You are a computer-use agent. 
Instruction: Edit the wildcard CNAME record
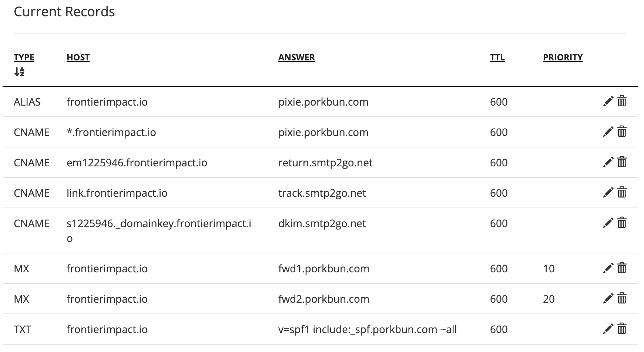pos(608,132)
